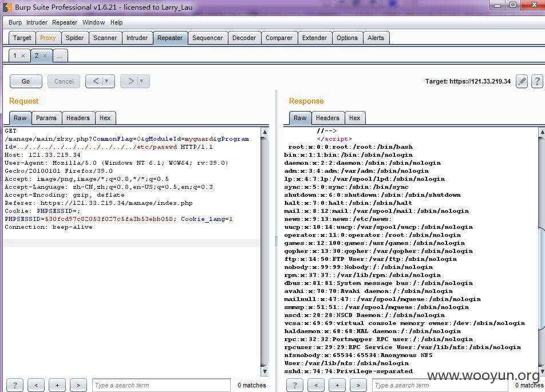
Task: Click request search next match button
Action: tap(78, 385)
